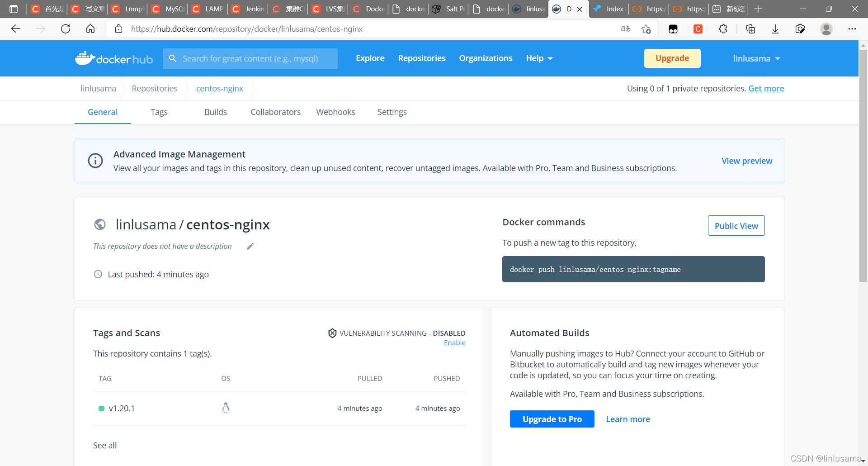
Task: Click the Get more link
Action: [766, 89]
